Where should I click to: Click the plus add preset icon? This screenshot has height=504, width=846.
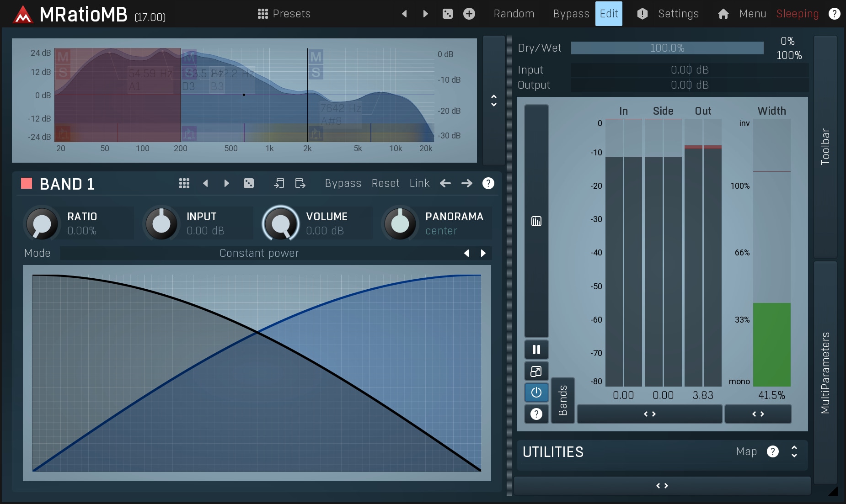pyautogui.click(x=469, y=14)
